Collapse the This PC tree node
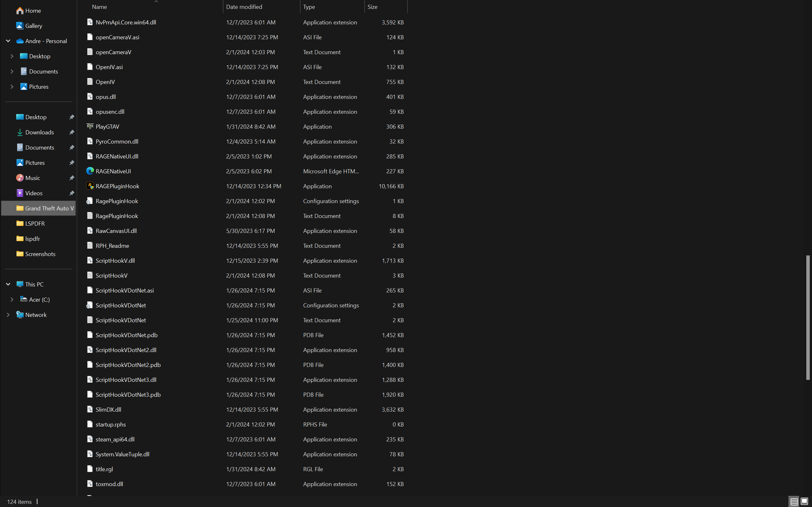 pos(8,284)
